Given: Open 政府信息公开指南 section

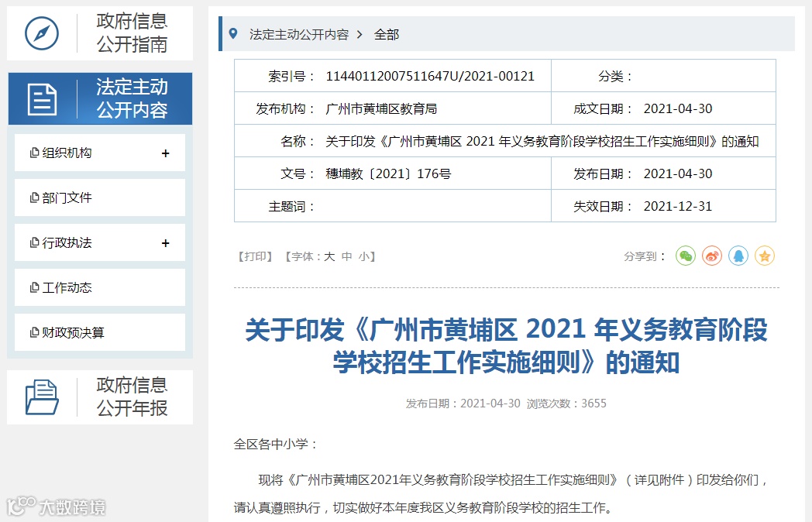Looking at the screenshot, I should [x=100, y=33].
